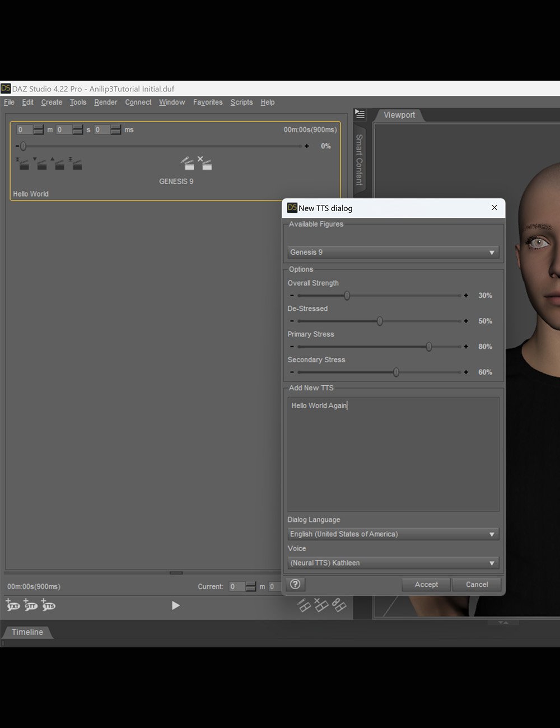
Task: Select the add TTS speech bubble icon
Action: [x=49, y=605]
